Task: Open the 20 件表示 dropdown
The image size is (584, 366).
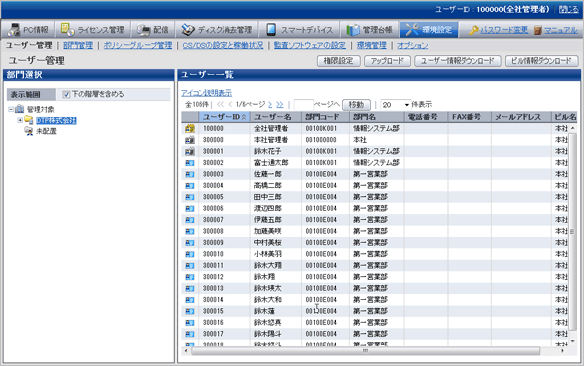Action: pos(395,105)
